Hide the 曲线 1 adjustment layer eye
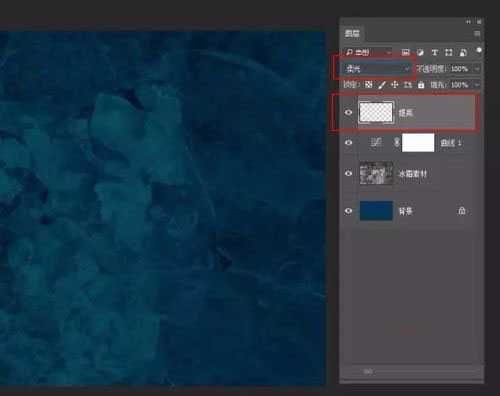Viewport: 500px width, 396px height. coord(348,143)
